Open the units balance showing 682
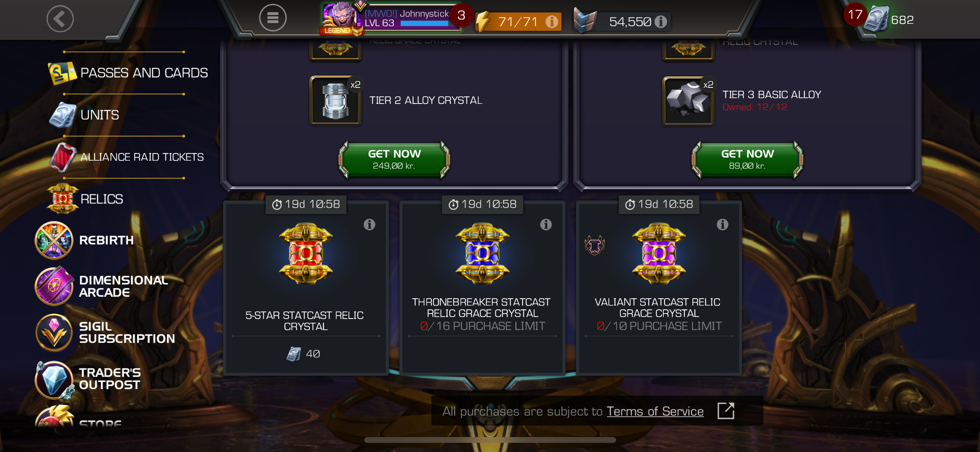Screen dimensions: 980x452 tap(890, 19)
